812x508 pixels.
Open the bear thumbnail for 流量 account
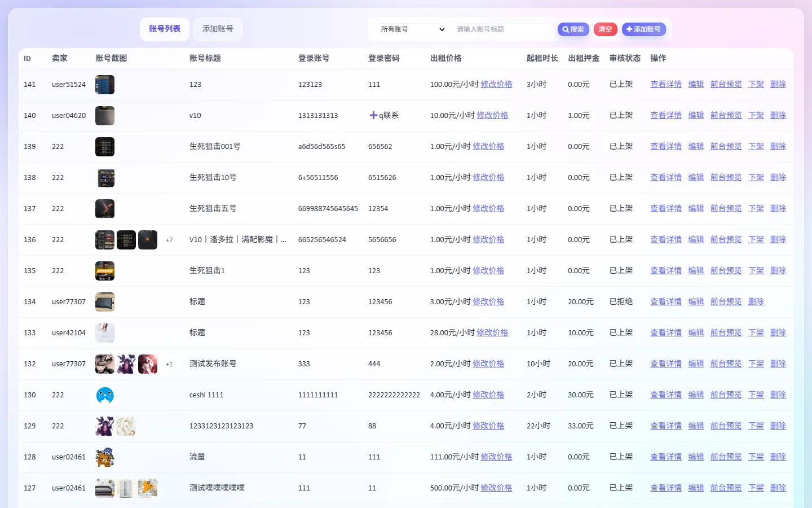coord(105,457)
